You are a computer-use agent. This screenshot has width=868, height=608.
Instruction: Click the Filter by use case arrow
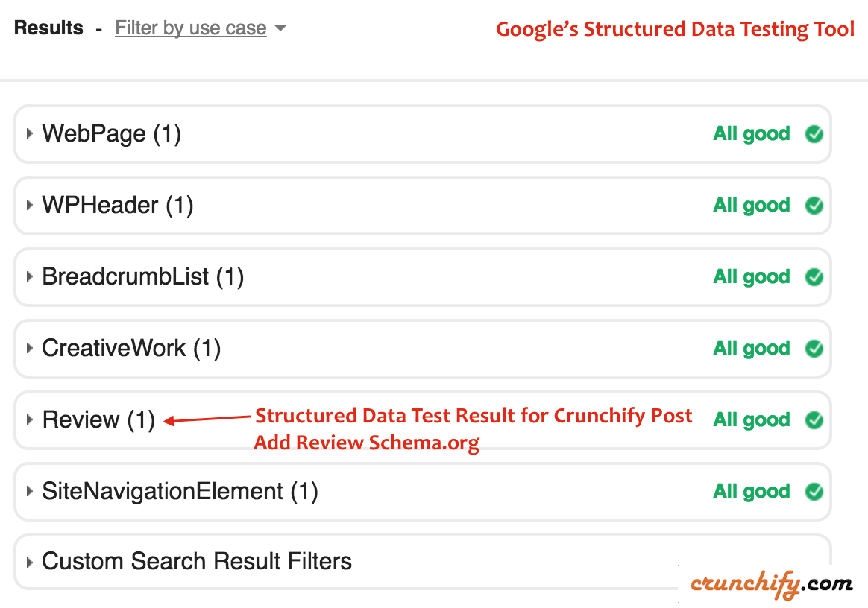[x=280, y=29]
